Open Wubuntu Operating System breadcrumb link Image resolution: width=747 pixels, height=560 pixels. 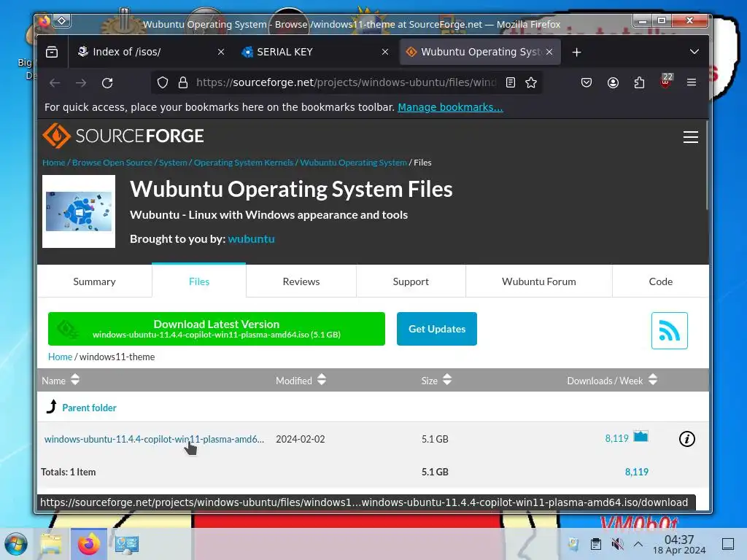point(353,163)
